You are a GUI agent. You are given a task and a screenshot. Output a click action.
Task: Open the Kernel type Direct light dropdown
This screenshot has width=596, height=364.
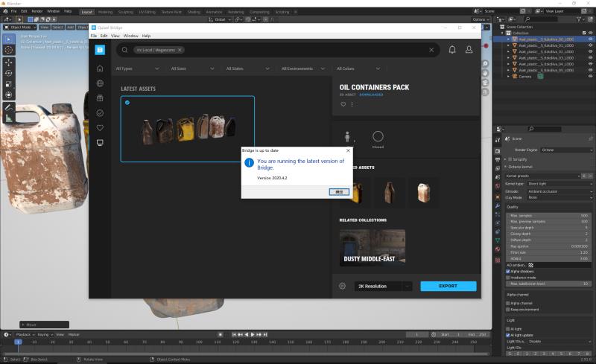(x=560, y=184)
